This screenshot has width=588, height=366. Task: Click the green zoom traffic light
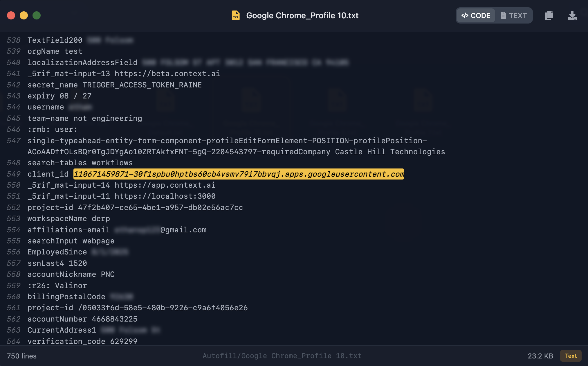37,15
